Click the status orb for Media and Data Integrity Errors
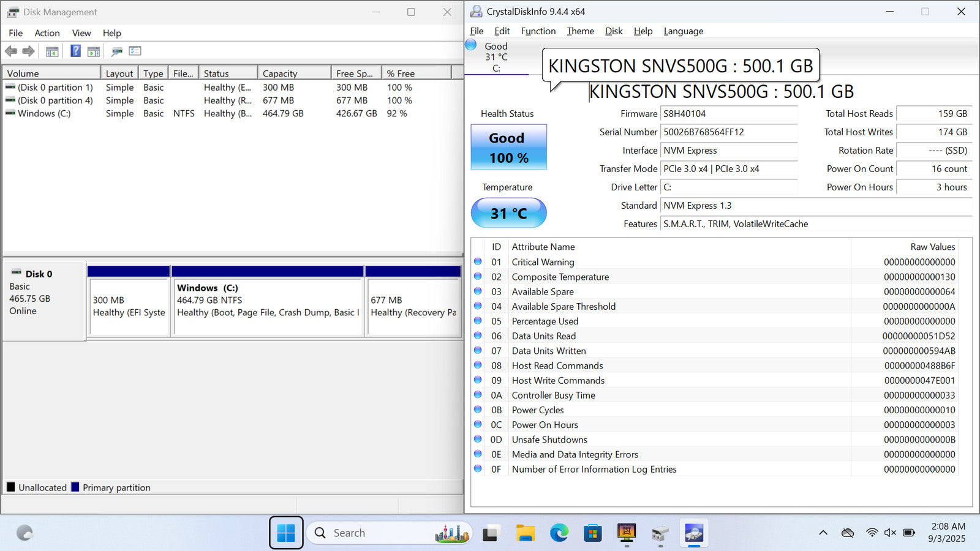 tap(478, 454)
